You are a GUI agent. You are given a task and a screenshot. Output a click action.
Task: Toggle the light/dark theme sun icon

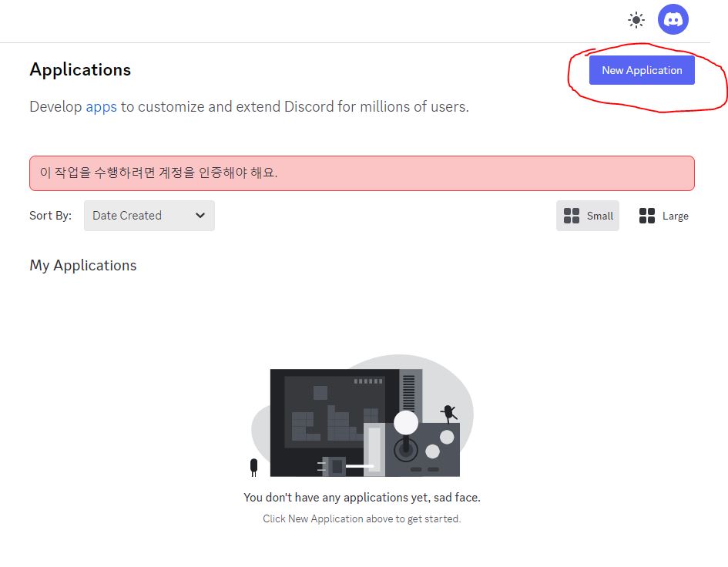point(636,20)
